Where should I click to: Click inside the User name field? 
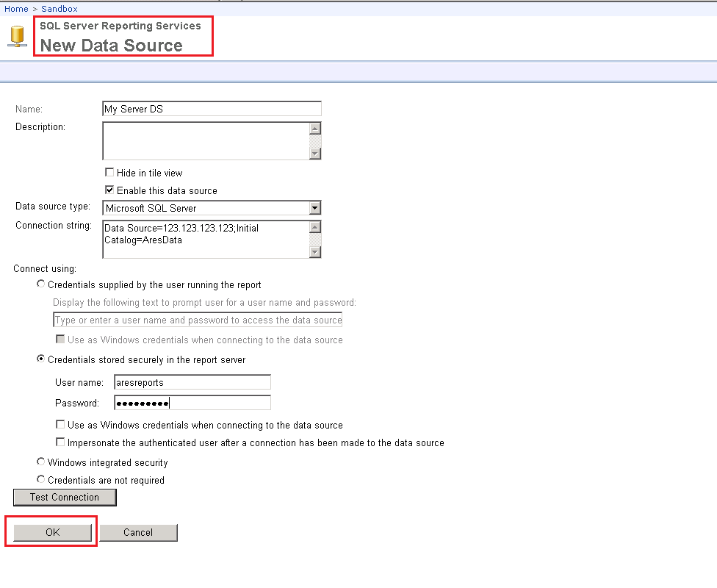point(191,382)
